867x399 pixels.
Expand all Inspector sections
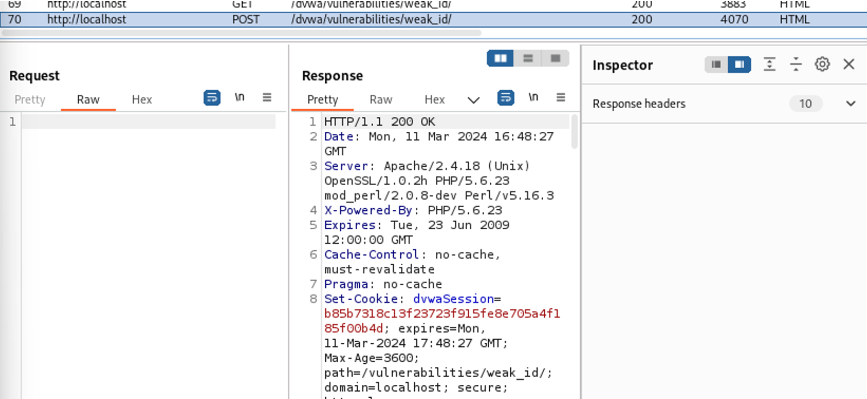[x=769, y=65]
